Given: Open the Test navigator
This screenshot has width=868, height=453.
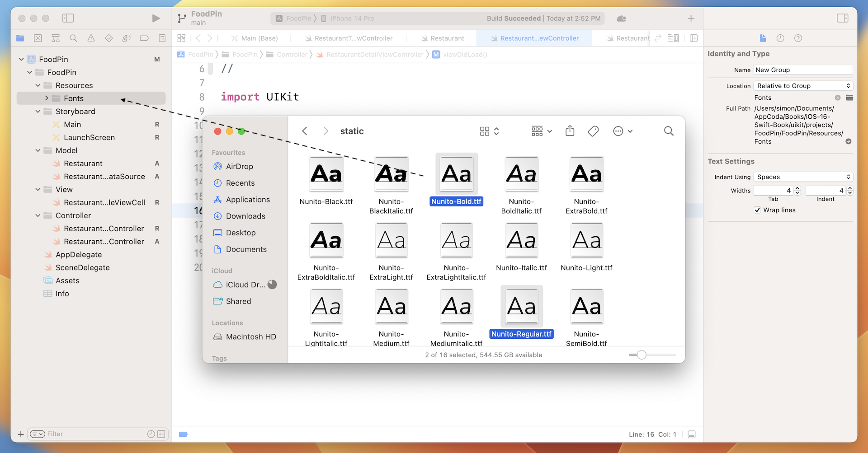Looking at the screenshot, I should click(x=108, y=38).
